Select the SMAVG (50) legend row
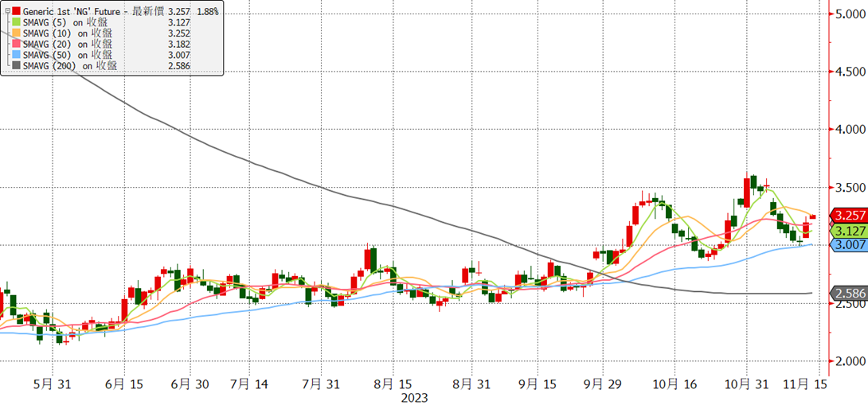 (68, 55)
